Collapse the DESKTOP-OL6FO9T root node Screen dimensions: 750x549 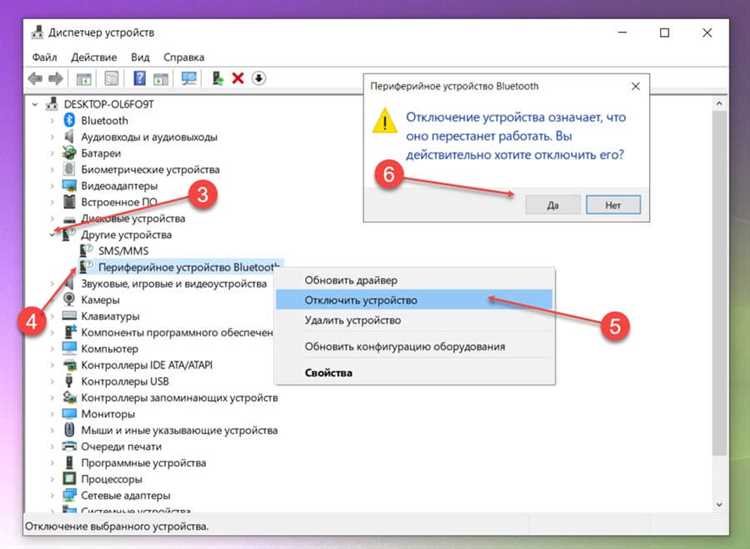click(37, 104)
